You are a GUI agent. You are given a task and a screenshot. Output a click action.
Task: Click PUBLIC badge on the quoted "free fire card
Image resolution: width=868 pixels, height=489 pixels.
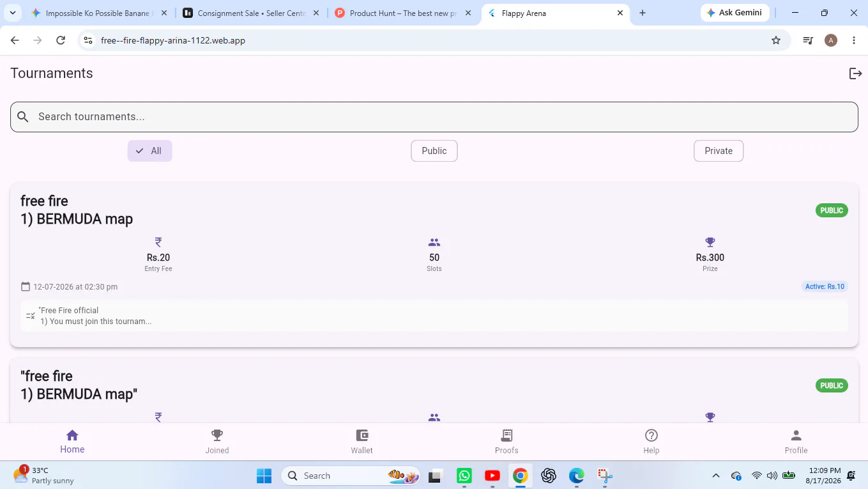pyautogui.click(x=832, y=385)
